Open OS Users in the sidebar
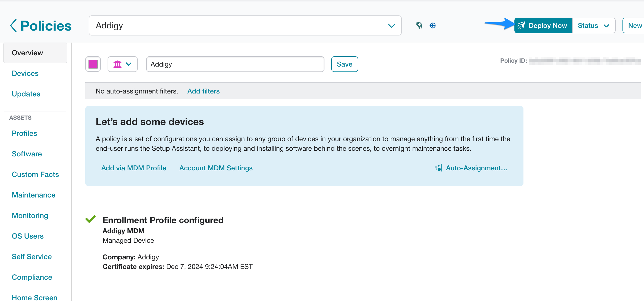Viewport: 644px width, 301px height. (27, 236)
